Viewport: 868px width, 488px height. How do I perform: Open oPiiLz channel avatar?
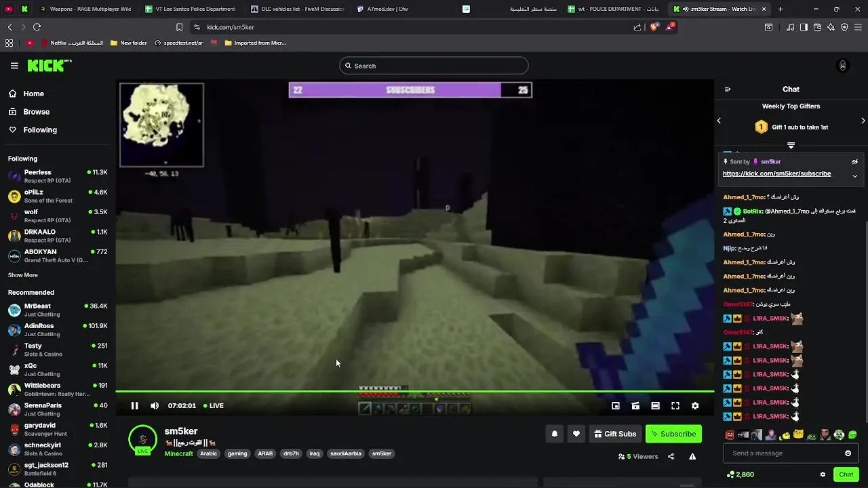(x=14, y=196)
